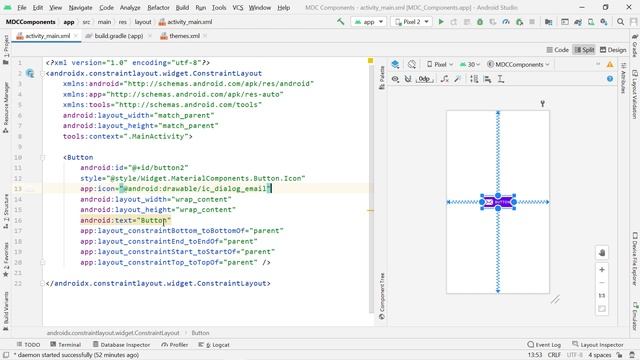Open the Component Tree side panel
640x360 pixels.
(x=382, y=296)
